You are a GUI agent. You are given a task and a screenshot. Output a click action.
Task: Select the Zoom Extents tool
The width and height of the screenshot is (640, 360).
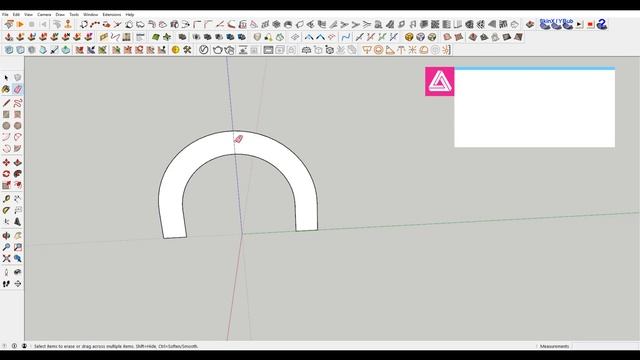(x=6, y=258)
